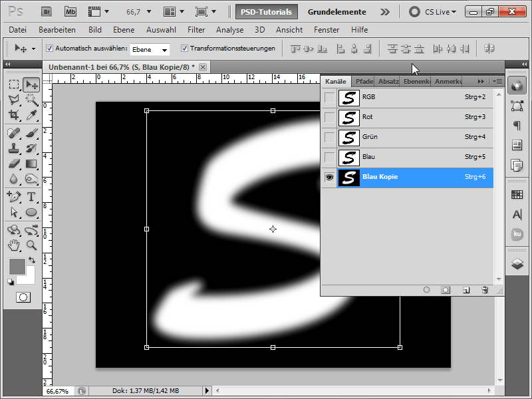Select the 3D Rotate tool

(13, 230)
